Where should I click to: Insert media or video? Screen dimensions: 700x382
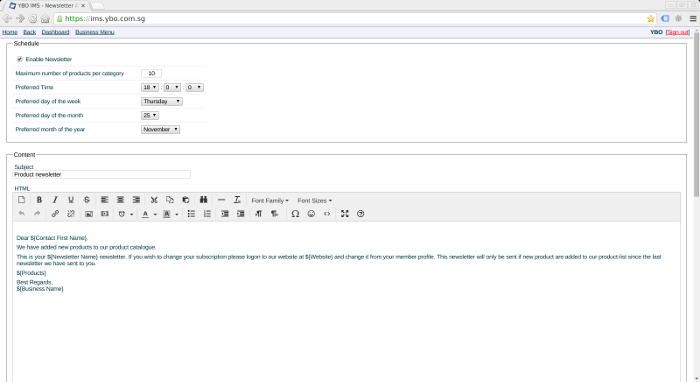(104, 214)
